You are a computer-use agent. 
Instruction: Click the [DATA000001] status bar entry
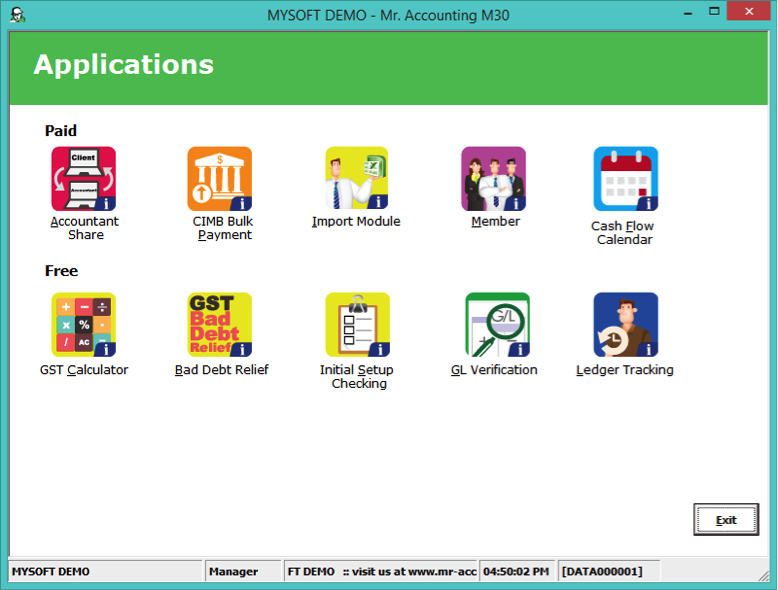609,571
